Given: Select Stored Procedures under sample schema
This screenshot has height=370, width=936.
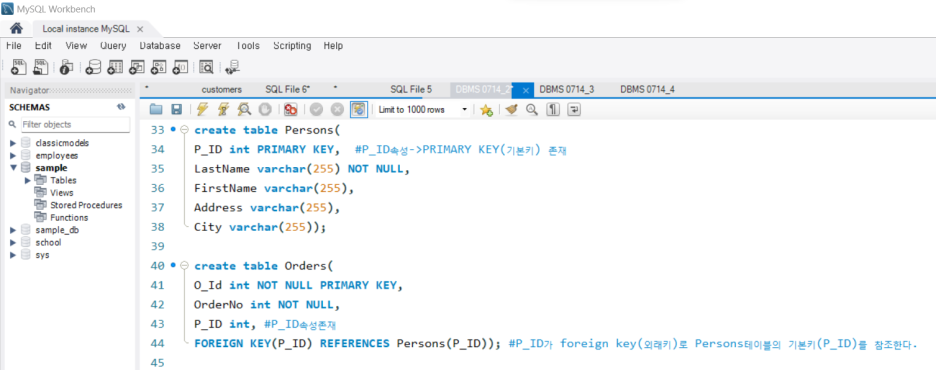Looking at the screenshot, I should coord(86,205).
